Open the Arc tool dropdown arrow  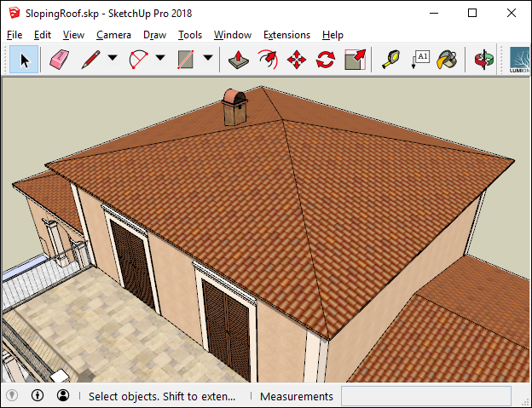[160, 60]
